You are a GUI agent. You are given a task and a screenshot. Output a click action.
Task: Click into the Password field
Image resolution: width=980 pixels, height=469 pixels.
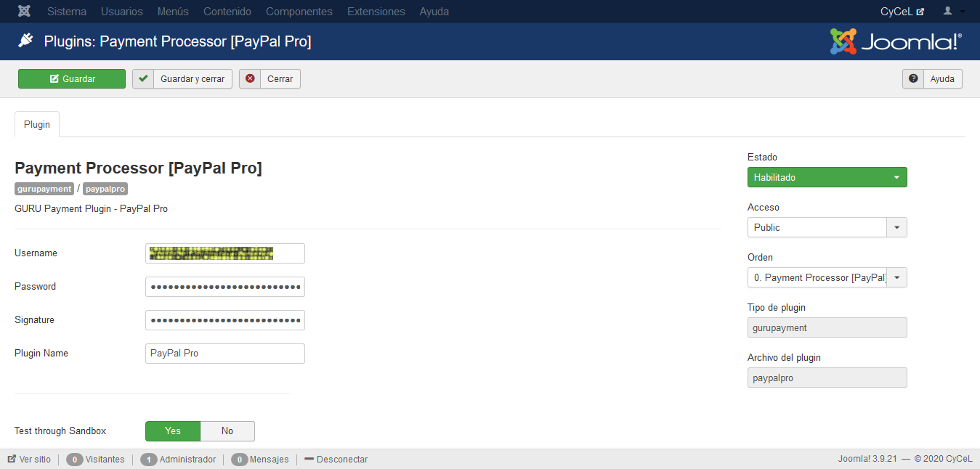[225, 287]
